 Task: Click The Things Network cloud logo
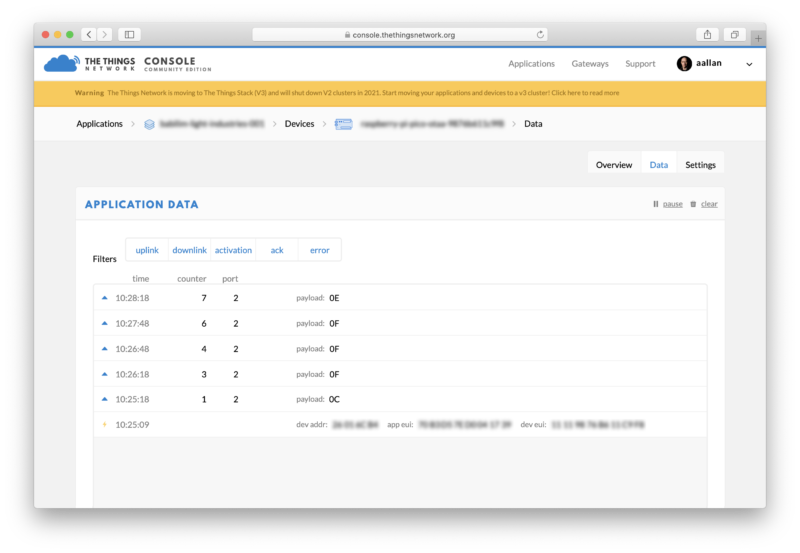coord(62,64)
